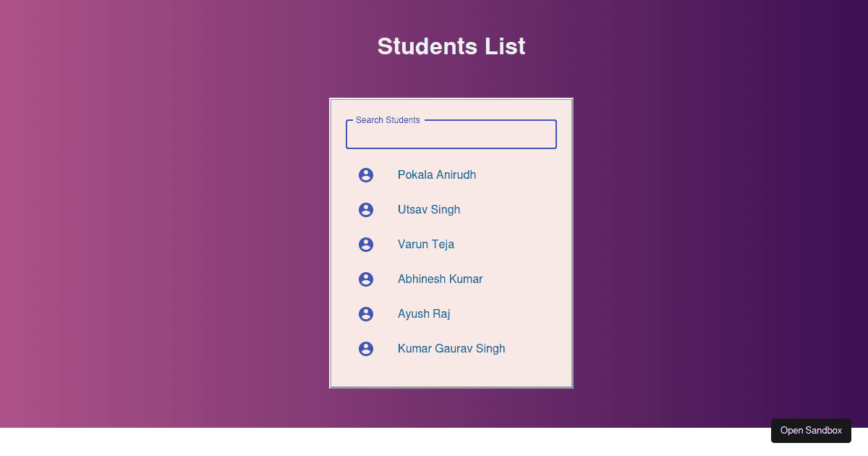Click the avatar icon beside Pokala Anirudh
Screen dimensions: 868x456
click(366, 174)
